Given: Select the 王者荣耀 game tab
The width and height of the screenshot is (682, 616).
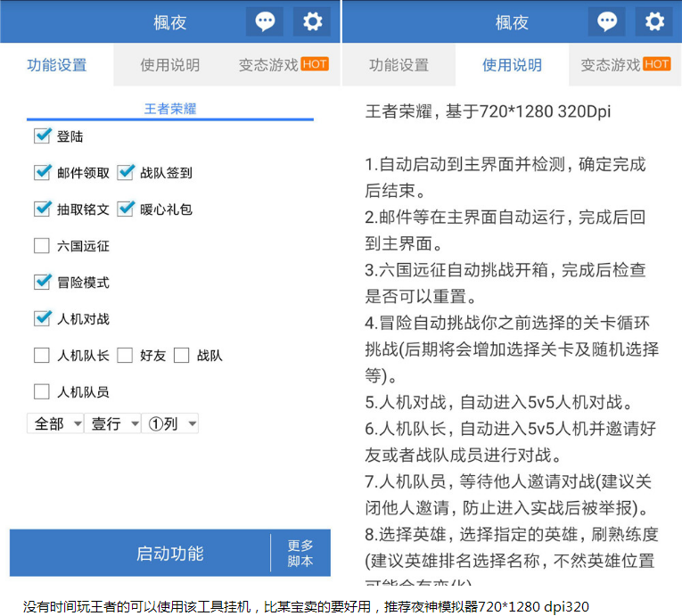Looking at the screenshot, I should click(170, 109).
